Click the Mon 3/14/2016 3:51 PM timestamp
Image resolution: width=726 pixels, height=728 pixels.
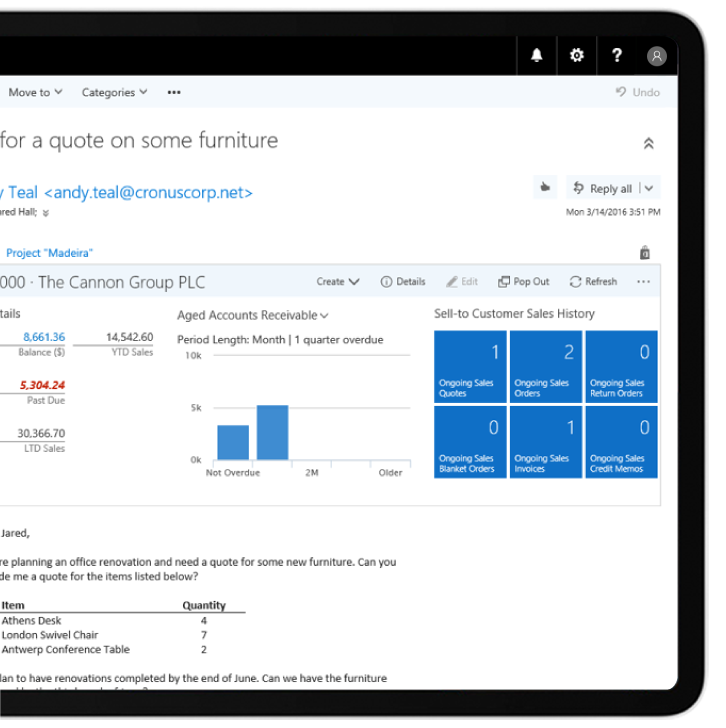click(613, 212)
